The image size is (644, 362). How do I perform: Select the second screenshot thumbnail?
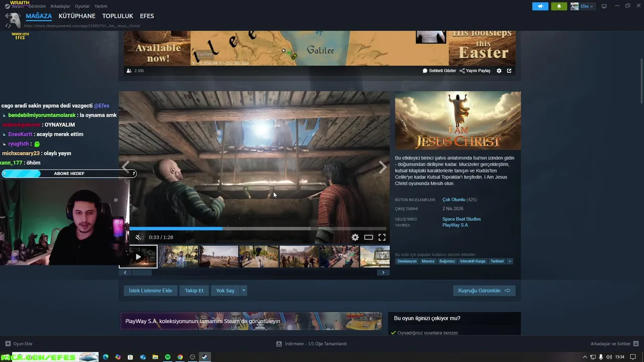click(179, 257)
